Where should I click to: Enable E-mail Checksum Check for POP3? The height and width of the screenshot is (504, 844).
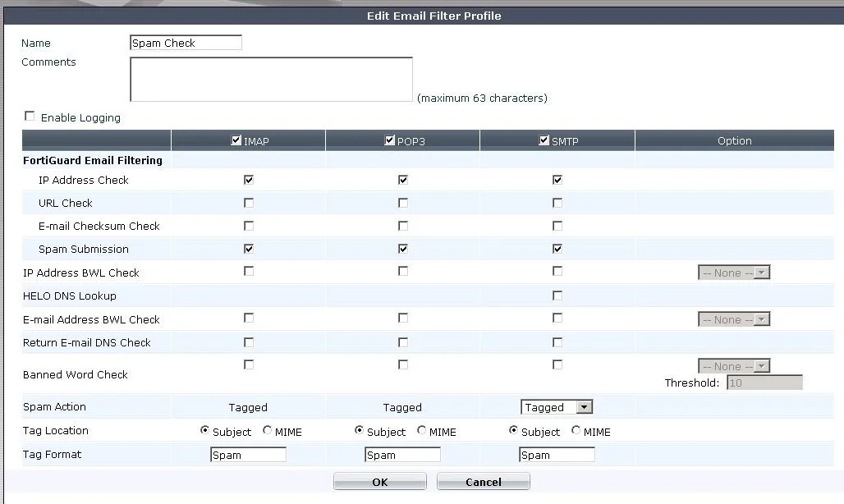403,226
